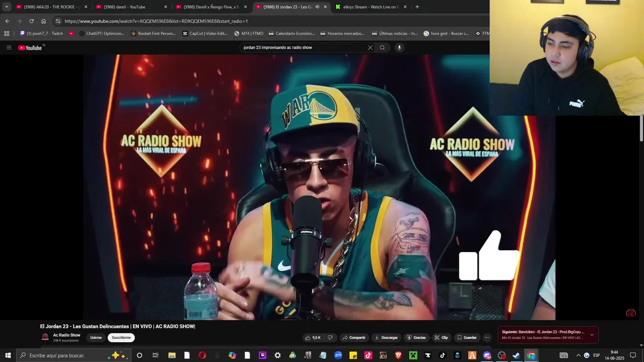
Task: Close the elkrys Stream tab
Action: click(405, 7)
